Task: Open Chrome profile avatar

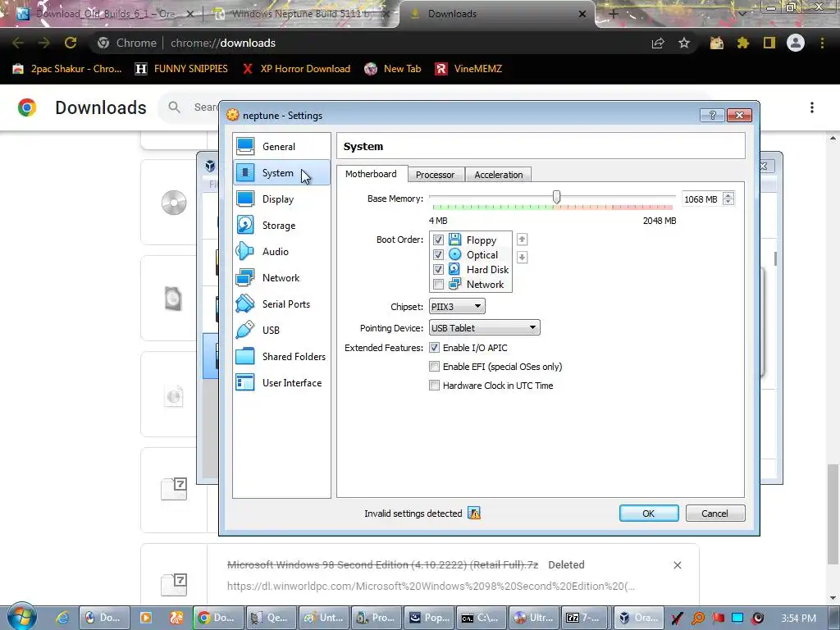Action: [x=796, y=43]
